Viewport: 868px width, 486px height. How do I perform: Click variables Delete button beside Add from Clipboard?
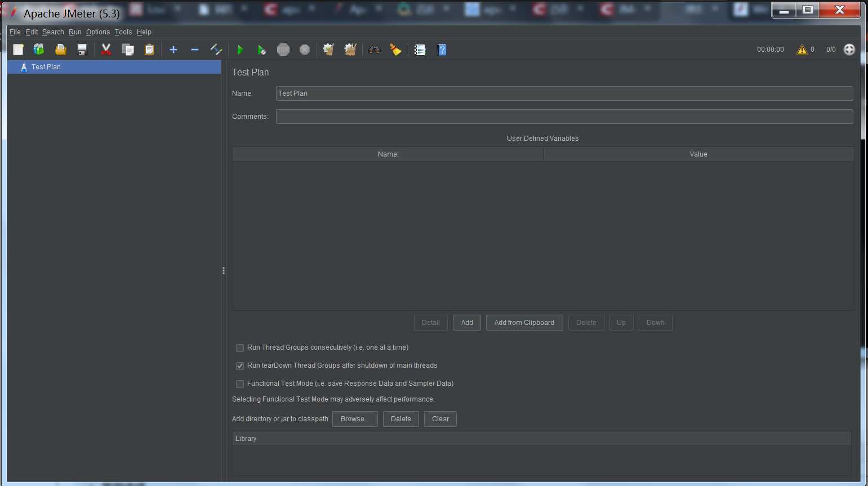pos(586,323)
